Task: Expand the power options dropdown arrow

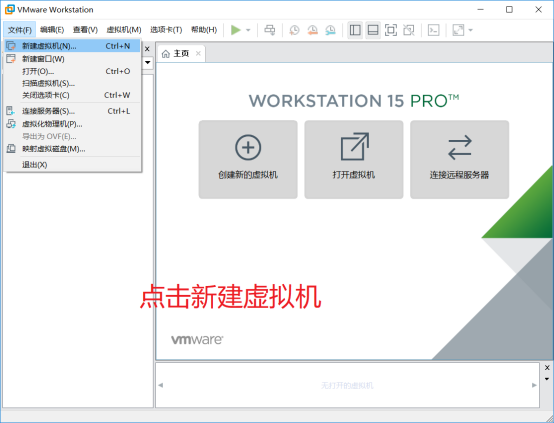Action: (x=248, y=30)
